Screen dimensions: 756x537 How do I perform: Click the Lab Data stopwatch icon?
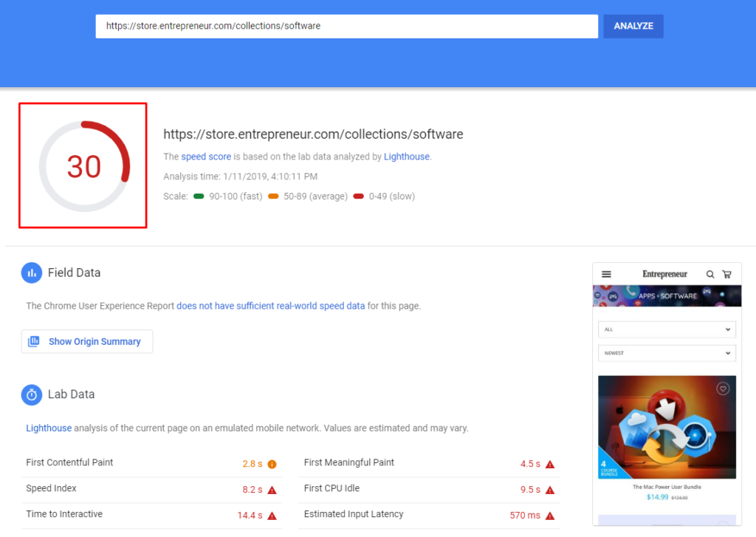click(32, 394)
